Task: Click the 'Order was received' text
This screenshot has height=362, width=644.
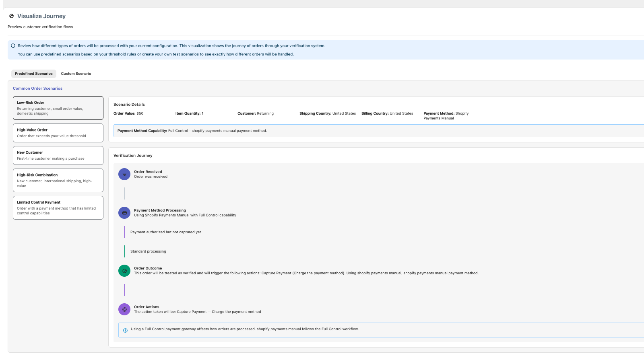Action: (151, 177)
